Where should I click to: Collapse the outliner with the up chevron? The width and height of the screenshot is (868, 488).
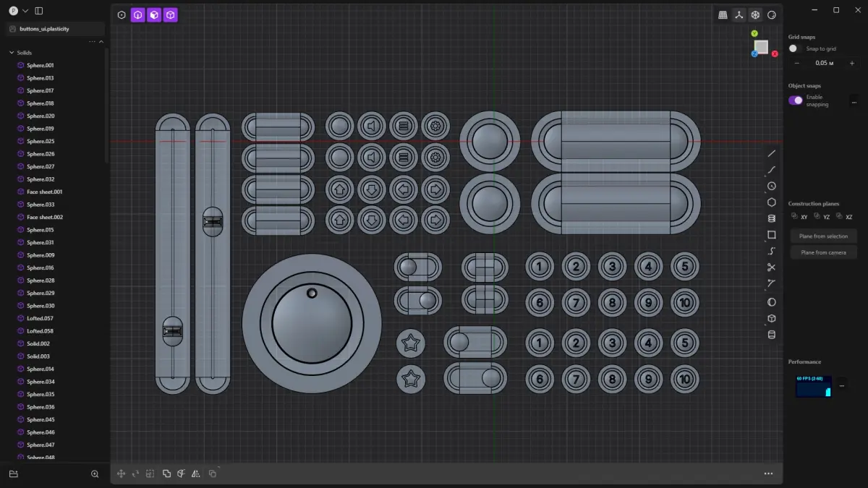101,42
